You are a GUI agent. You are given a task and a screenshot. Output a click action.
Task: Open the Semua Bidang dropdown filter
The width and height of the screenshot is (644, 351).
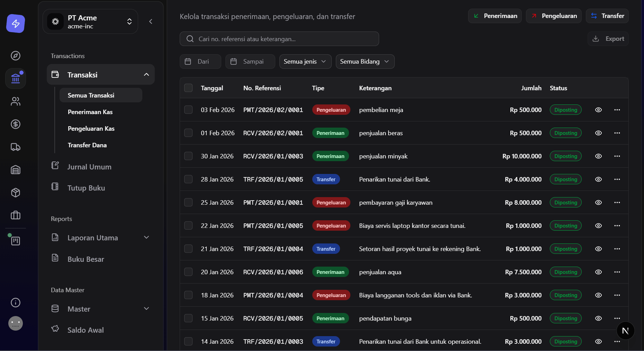pos(365,62)
